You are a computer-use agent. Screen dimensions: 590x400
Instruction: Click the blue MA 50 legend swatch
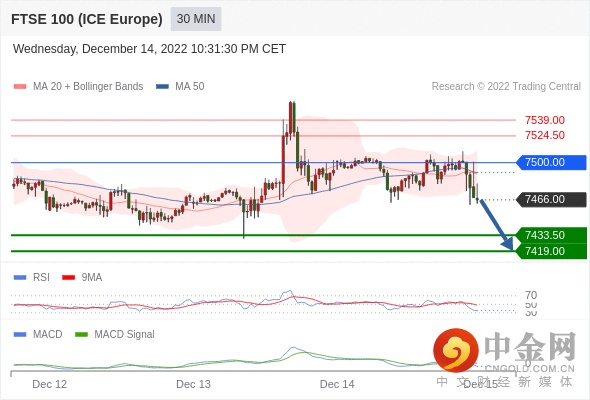(162, 87)
